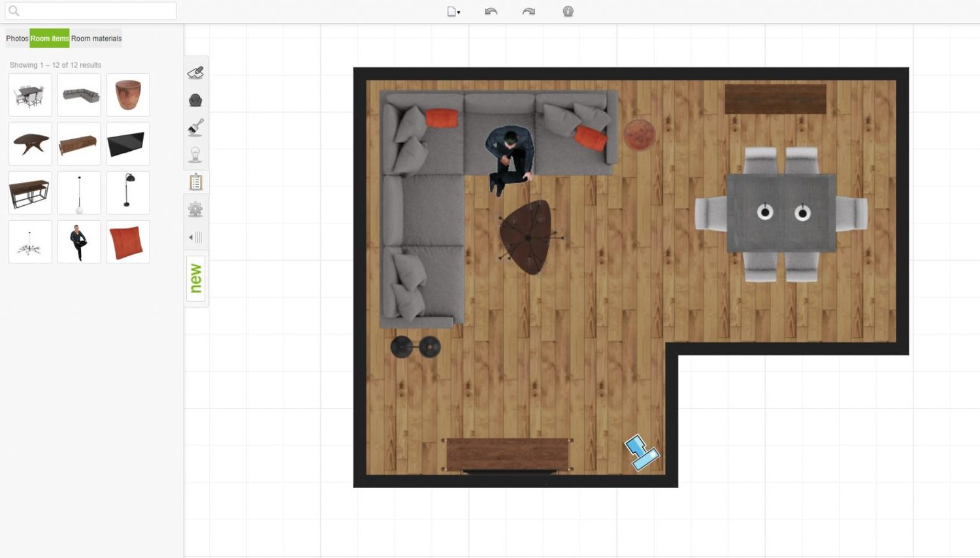980x558 pixels.
Task: Open the clipboard items list panel
Action: 196,181
